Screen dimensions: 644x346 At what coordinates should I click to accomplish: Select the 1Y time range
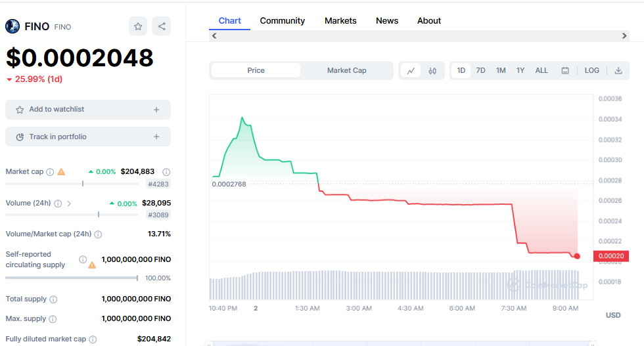pyautogui.click(x=520, y=71)
